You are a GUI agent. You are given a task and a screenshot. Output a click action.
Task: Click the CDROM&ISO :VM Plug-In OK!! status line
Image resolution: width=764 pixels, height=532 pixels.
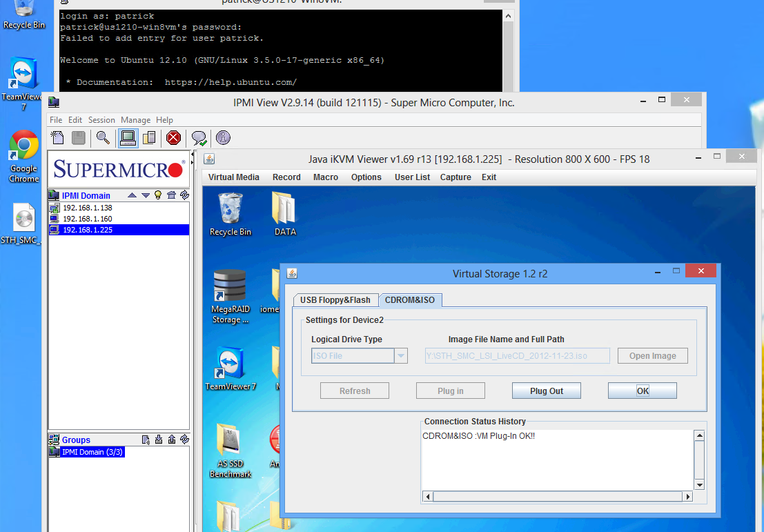(x=478, y=436)
